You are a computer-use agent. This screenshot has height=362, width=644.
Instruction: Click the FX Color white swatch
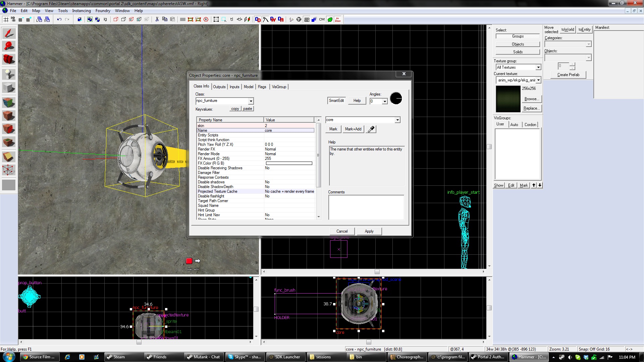289,164
